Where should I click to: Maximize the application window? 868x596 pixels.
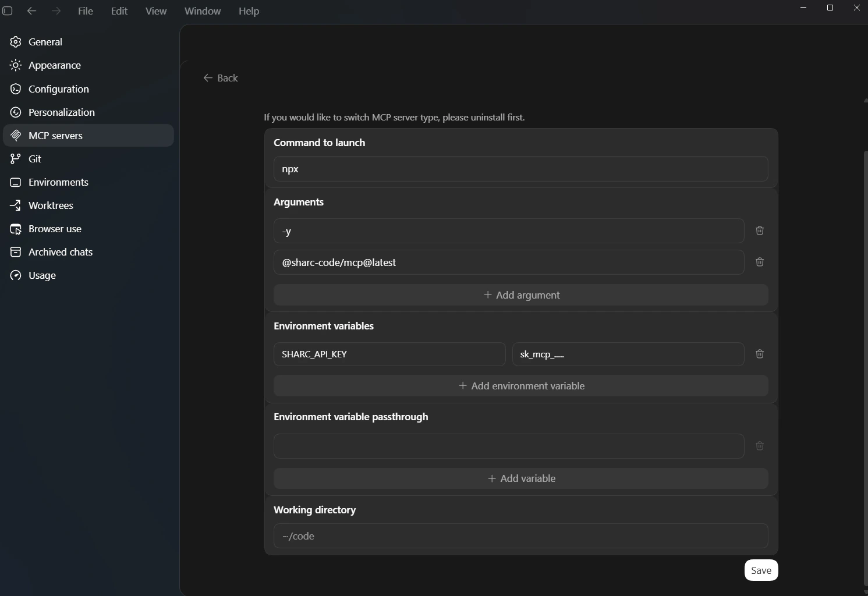pos(830,8)
